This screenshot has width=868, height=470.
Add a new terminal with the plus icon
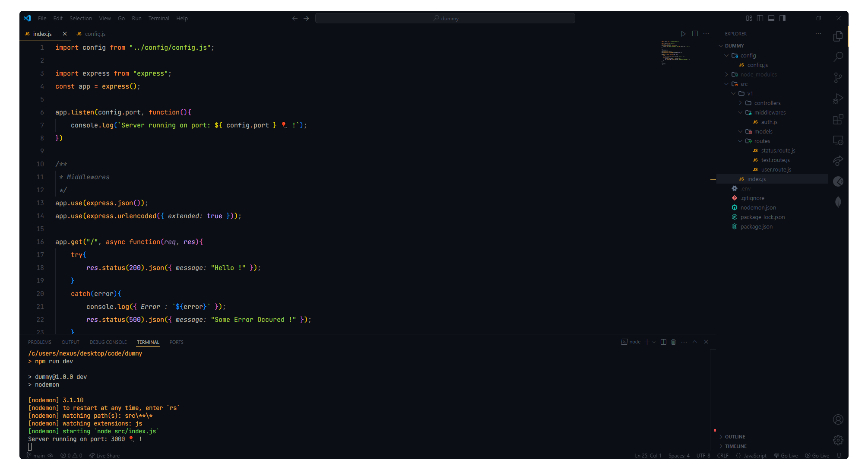point(647,342)
